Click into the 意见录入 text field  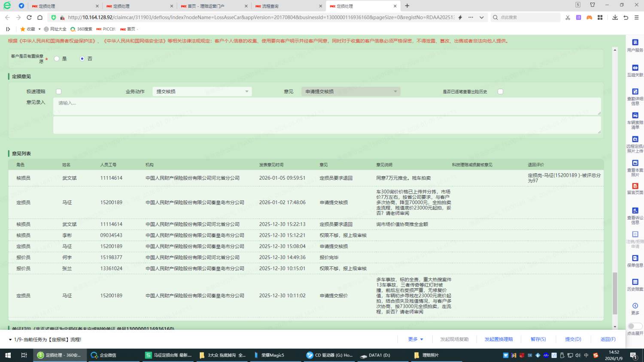326,106
